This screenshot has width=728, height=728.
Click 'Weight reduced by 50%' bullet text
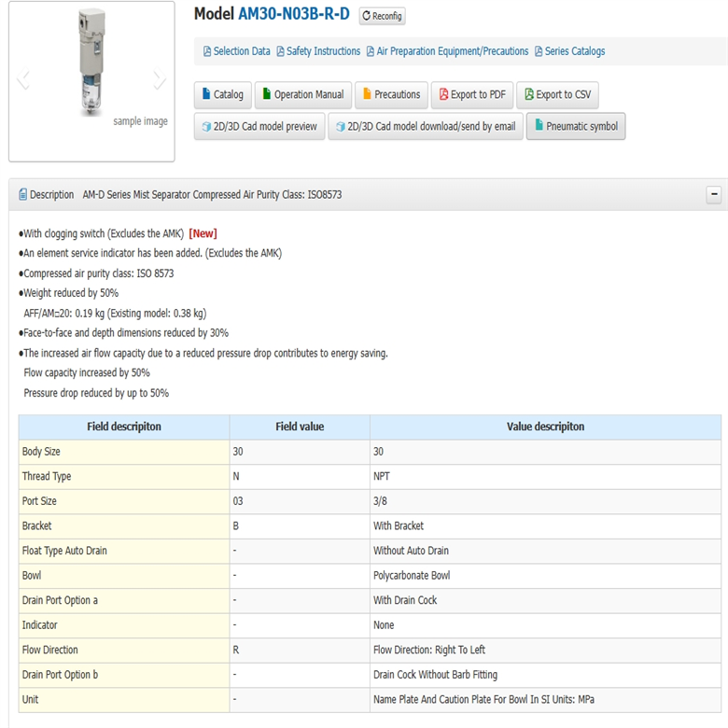71,293
